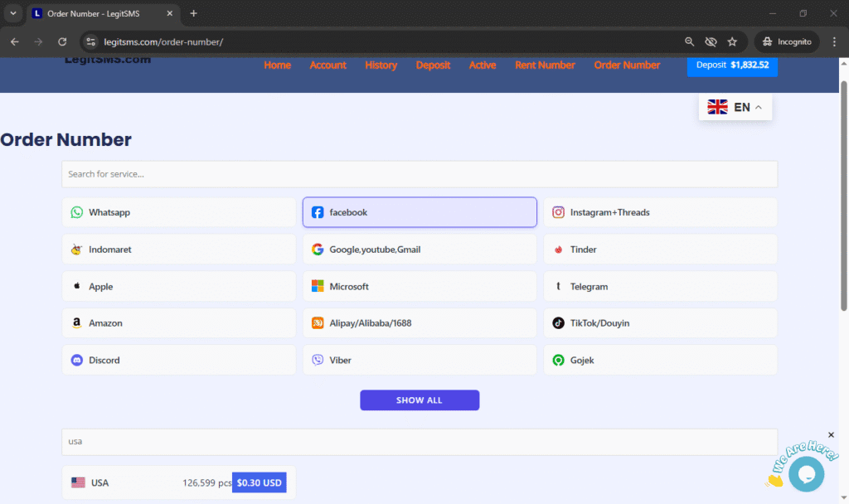
Task: Select the Whatsapp service icon
Action: (x=77, y=212)
